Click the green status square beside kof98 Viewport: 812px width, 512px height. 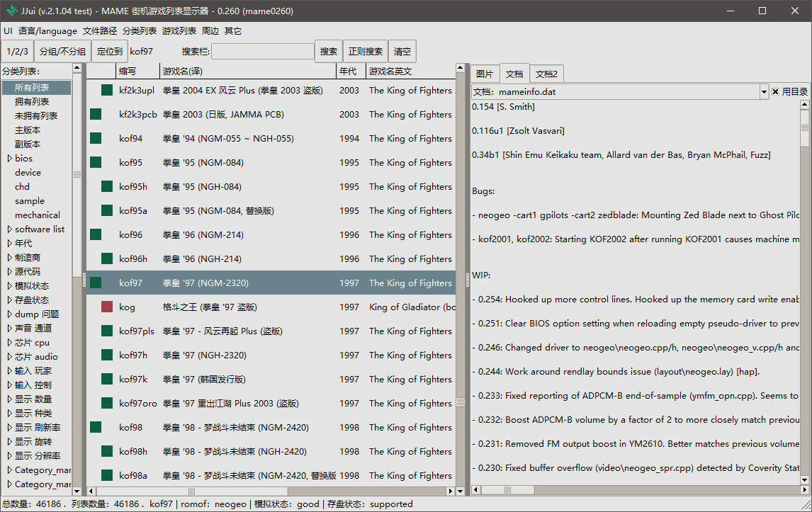coord(96,426)
